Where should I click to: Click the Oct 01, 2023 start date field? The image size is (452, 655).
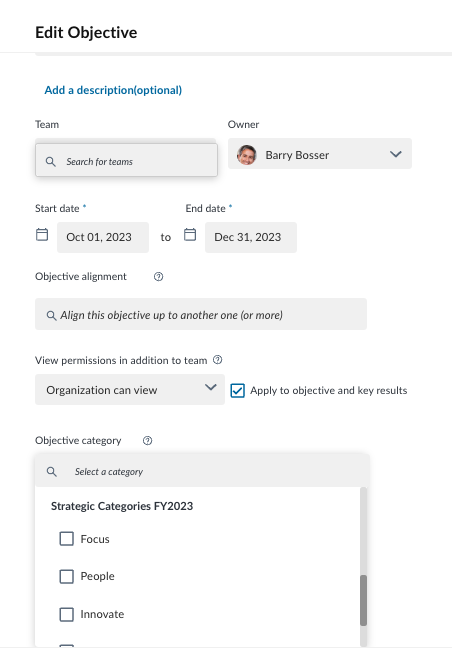(103, 237)
